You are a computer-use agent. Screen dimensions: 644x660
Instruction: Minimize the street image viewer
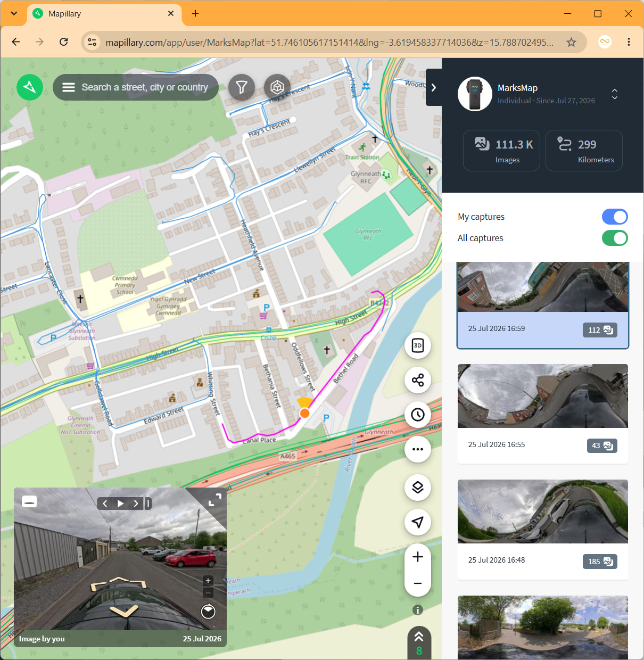click(29, 501)
